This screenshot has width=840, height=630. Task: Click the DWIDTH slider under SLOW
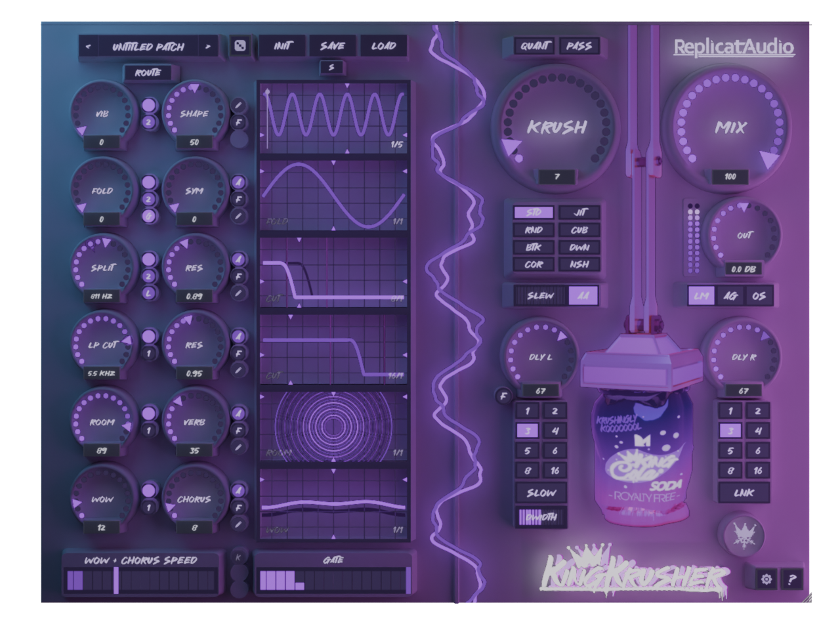(541, 516)
